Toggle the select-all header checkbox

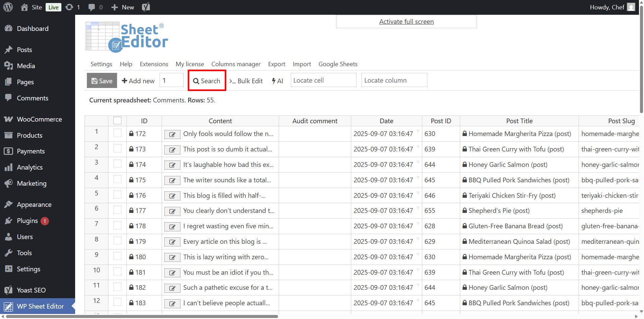117,121
